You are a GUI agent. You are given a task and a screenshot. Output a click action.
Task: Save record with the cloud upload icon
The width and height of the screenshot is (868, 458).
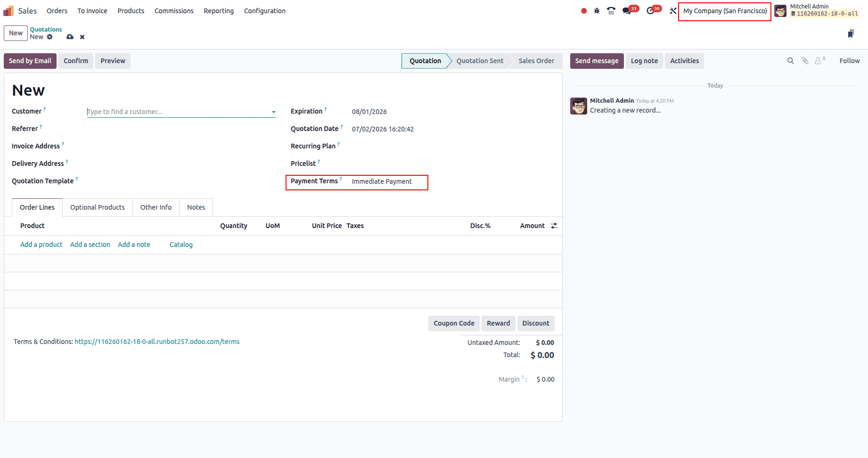(70, 37)
